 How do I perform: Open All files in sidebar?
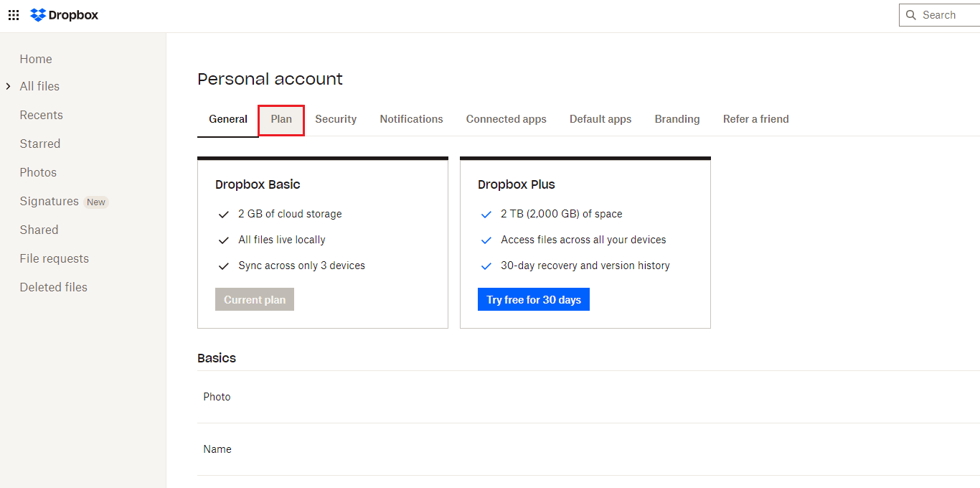click(x=39, y=86)
